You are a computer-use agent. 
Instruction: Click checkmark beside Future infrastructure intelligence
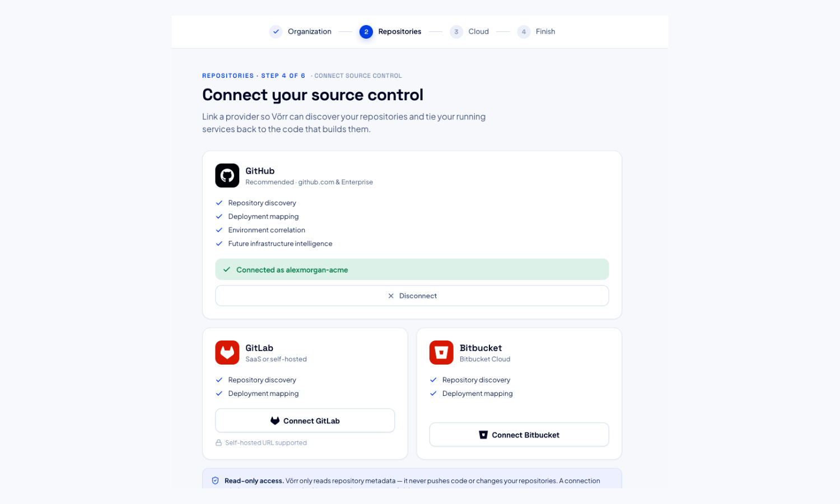click(219, 244)
